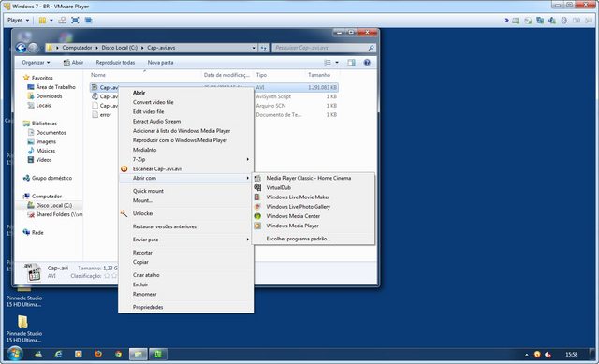599x364 pixels.
Task: Expand the Organizar dropdown menu
Action: (x=36, y=63)
